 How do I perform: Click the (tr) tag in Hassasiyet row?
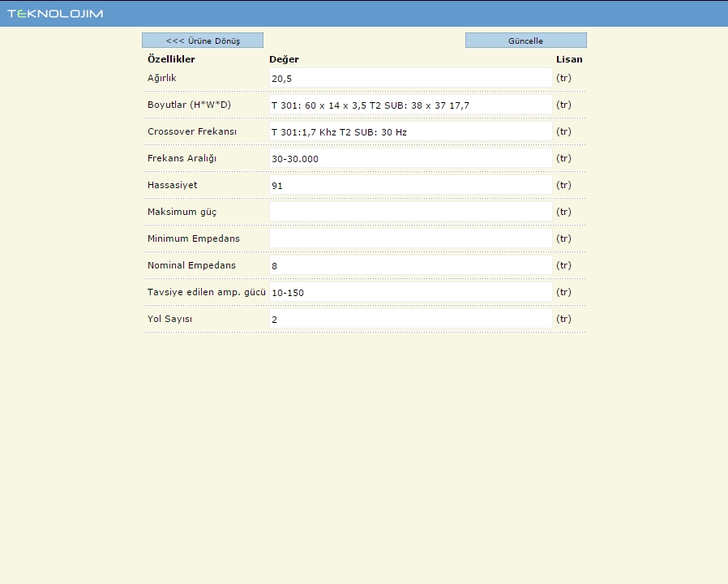pos(563,185)
